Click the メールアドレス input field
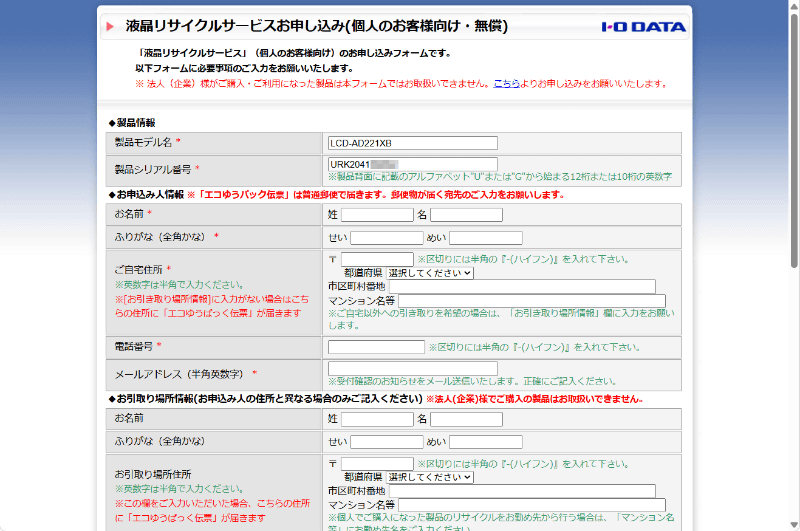 [x=412, y=368]
